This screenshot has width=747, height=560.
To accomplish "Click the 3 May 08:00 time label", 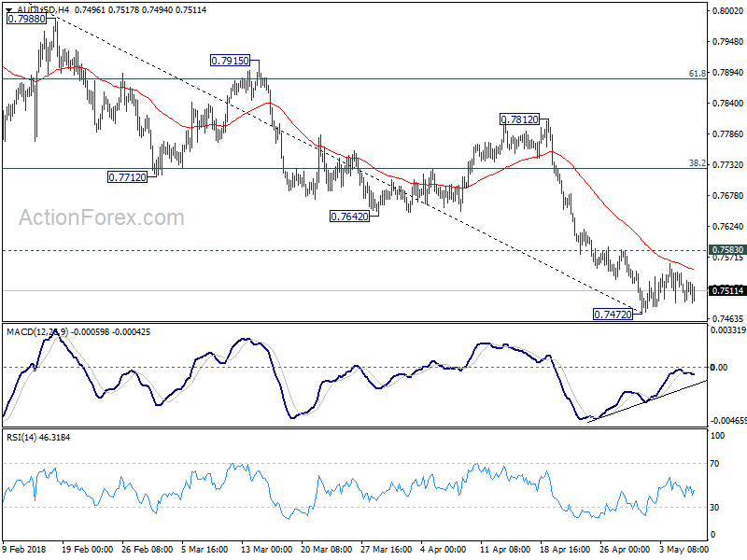I will (684, 549).
